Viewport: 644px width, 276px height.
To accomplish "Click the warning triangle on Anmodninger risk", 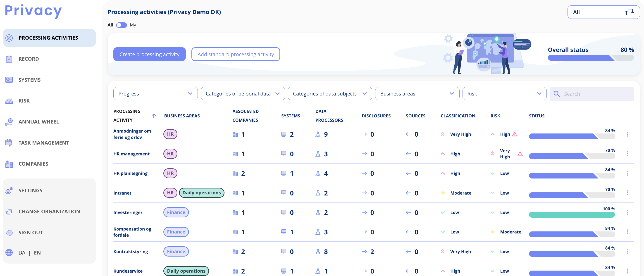I will tap(515, 134).
